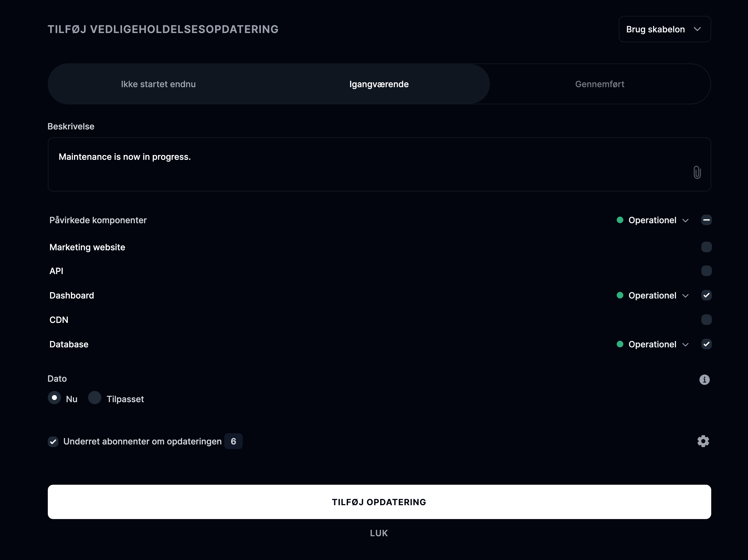Open notification settings gear icon
This screenshot has height=560, width=748.
[x=703, y=441]
